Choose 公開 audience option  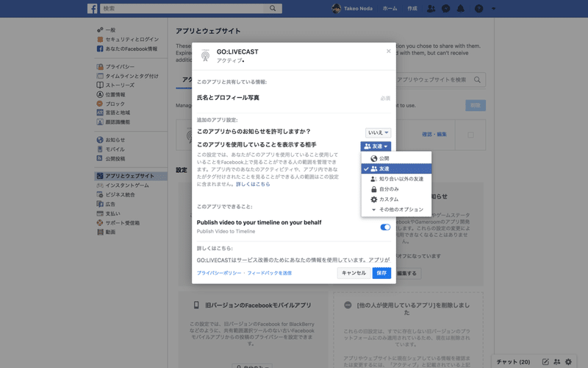(396, 158)
